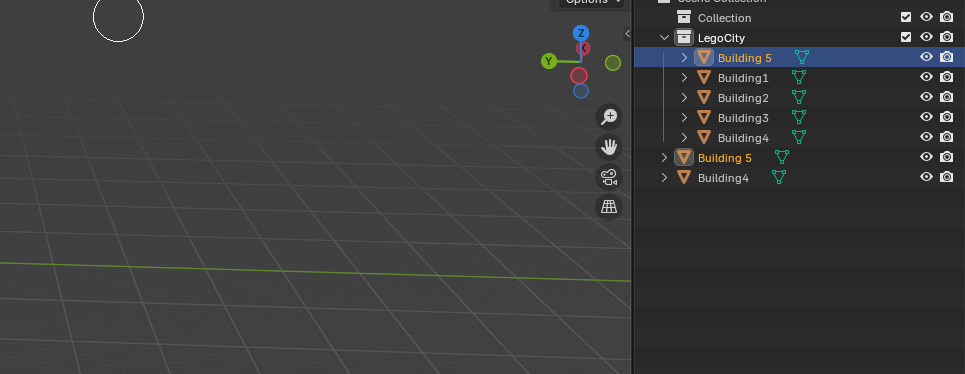Click the orange object icon of Building2
The image size is (965, 374).
tap(704, 97)
